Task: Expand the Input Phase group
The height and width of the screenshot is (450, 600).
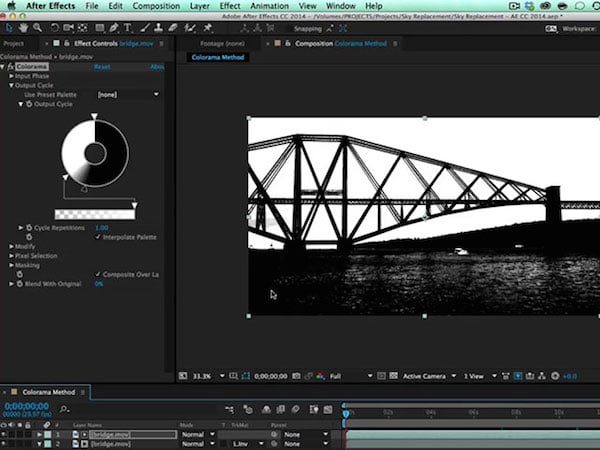Action: click(11, 76)
